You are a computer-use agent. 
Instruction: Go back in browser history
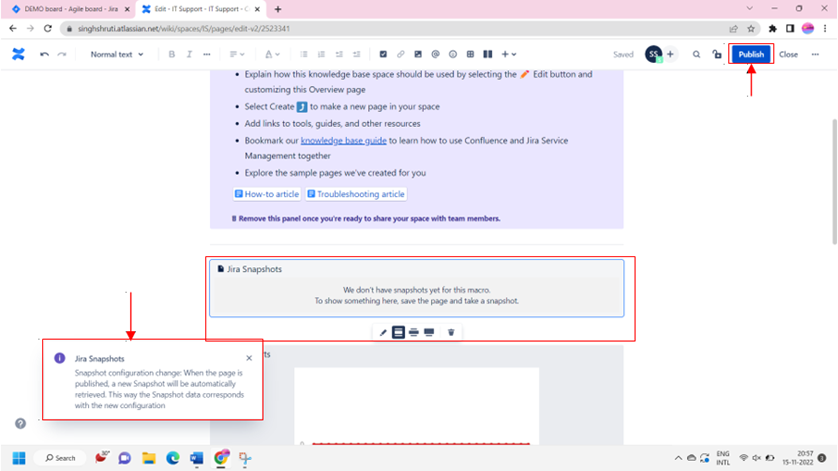pyautogui.click(x=13, y=28)
